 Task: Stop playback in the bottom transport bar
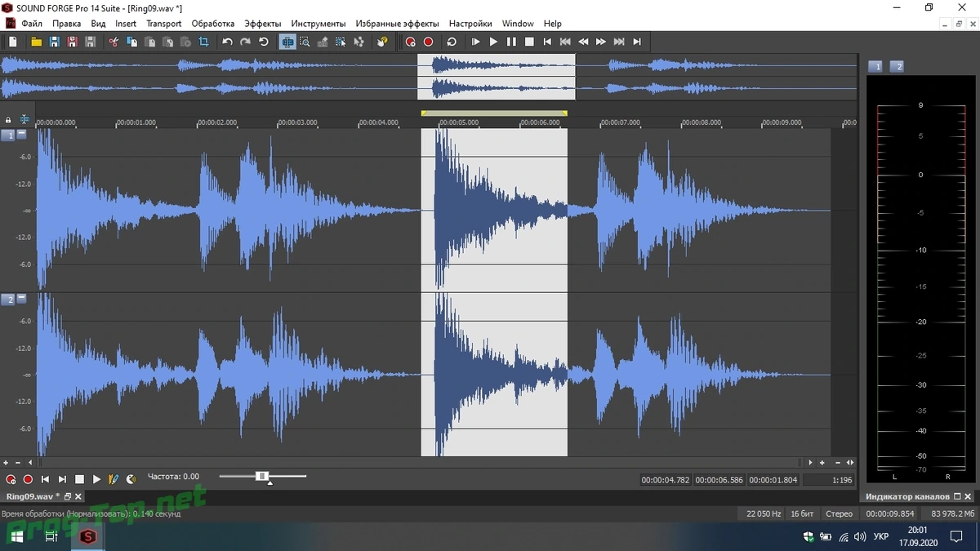79,479
